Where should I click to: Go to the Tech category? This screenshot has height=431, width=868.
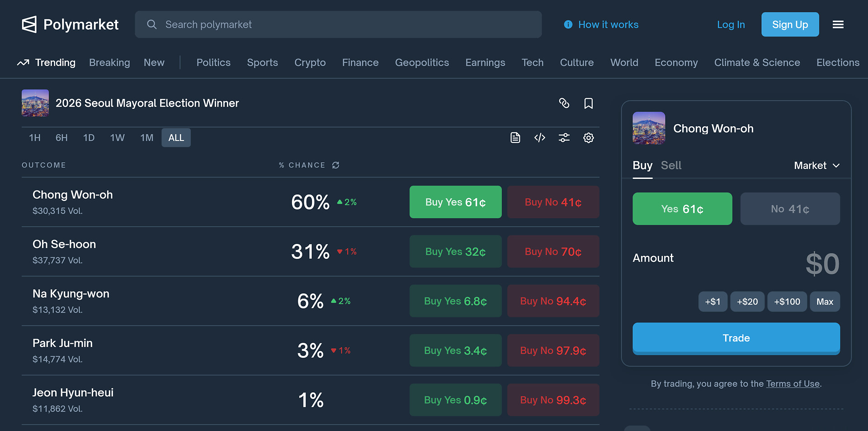pyautogui.click(x=533, y=62)
